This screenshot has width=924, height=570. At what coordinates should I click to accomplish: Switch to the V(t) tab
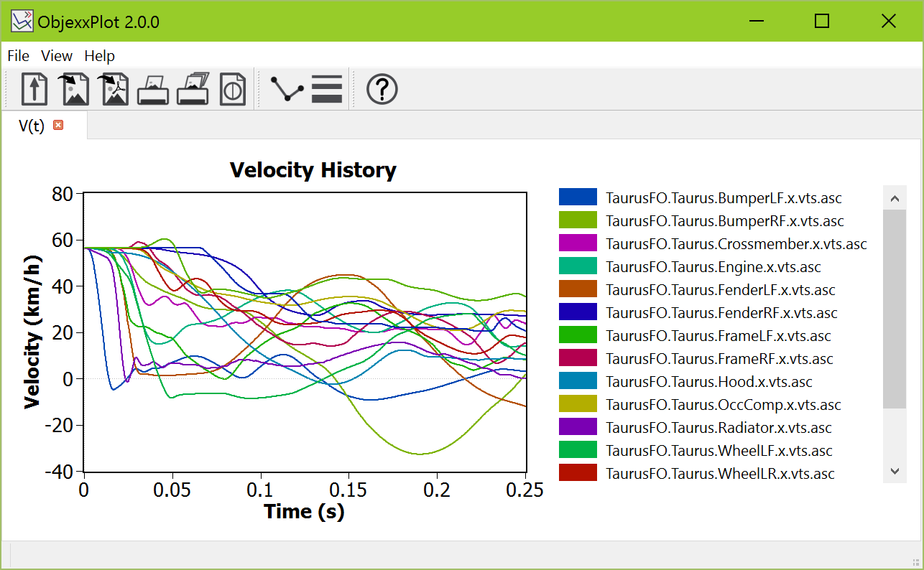(32, 125)
